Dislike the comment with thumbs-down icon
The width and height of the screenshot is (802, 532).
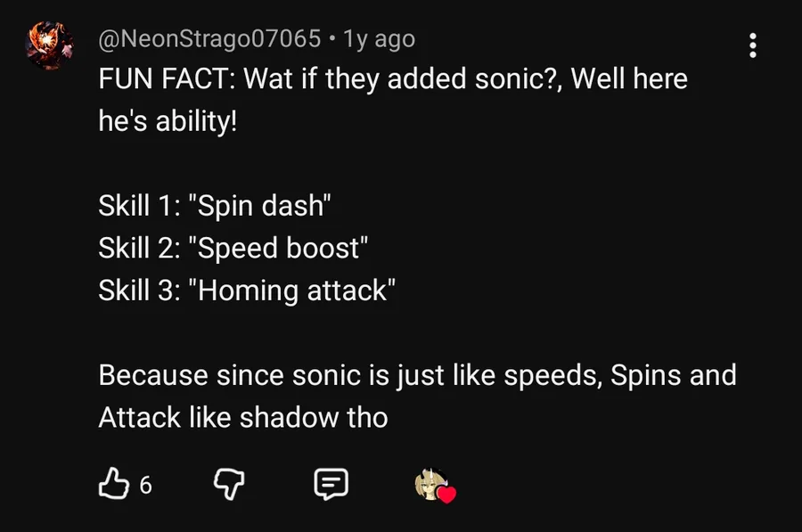point(229,484)
